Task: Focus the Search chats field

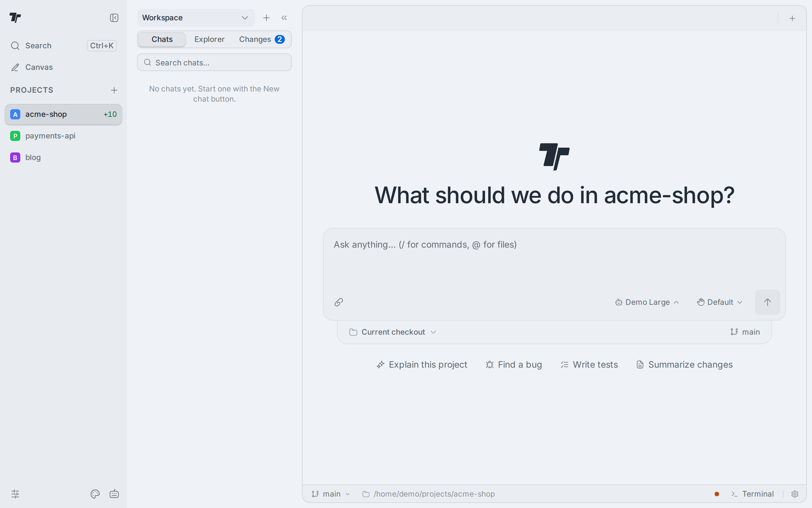Action: pos(214,63)
